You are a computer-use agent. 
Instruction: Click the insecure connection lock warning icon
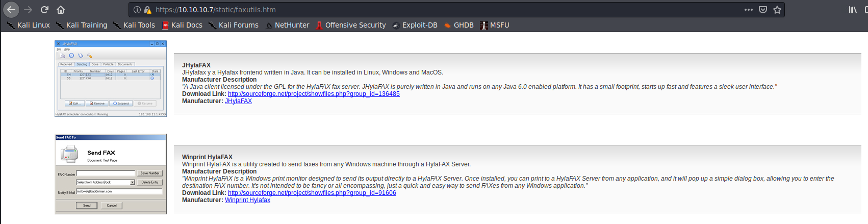(x=147, y=10)
